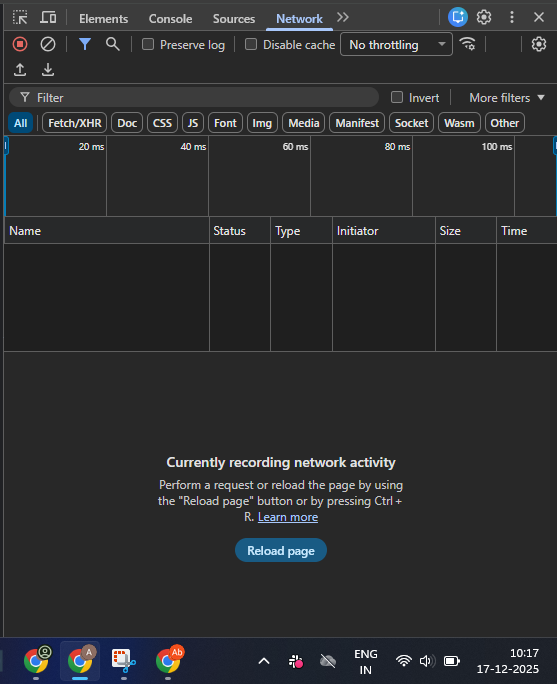Click the 60 ms timeline overview marker

(295, 147)
